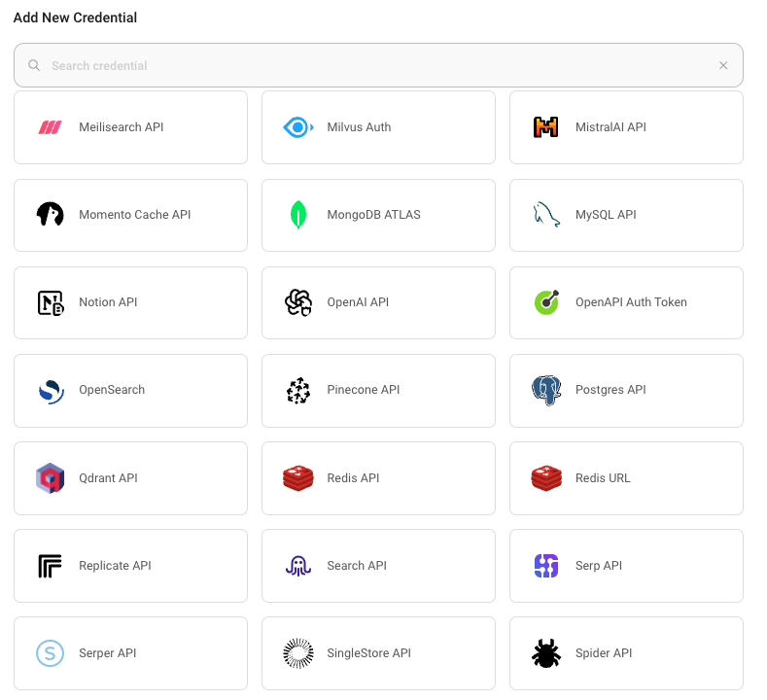Select the Spider API label
Image resolution: width=767 pixels, height=700 pixels.
(604, 653)
